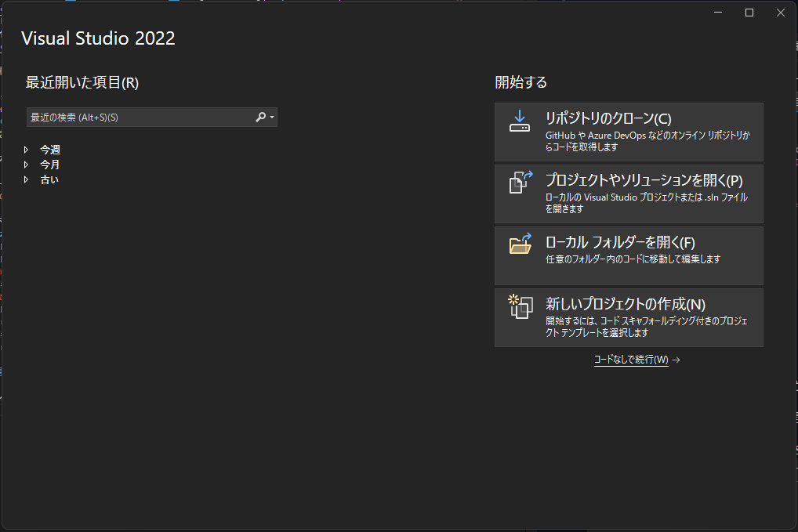Open プロジェクトやソリューションを開く(P)
The height and width of the screenshot is (532, 798).
(628, 193)
